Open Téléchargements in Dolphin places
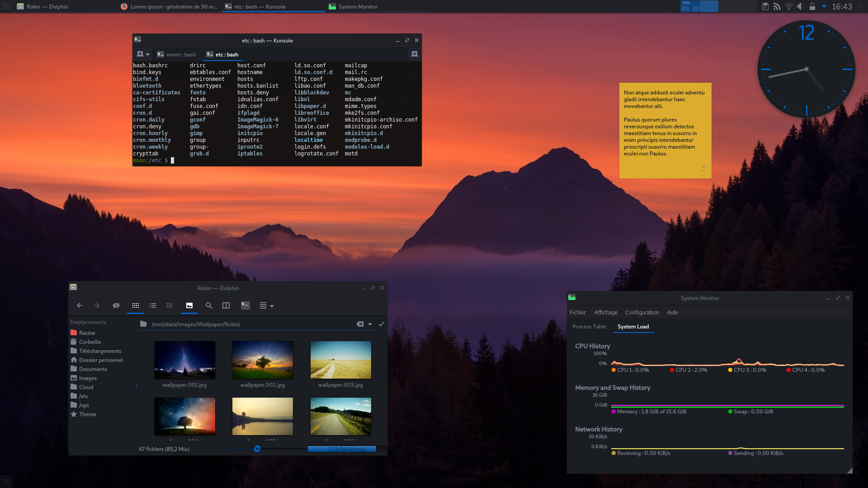Image resolution: width=868 pixels, height=488 pixels. [100, 351]
